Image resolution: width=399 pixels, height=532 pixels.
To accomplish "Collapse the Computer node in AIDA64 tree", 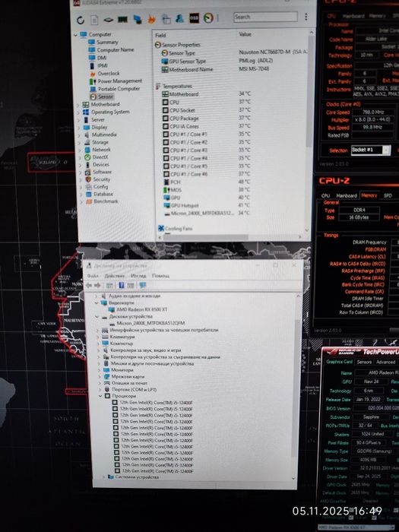I will [76, 35].
